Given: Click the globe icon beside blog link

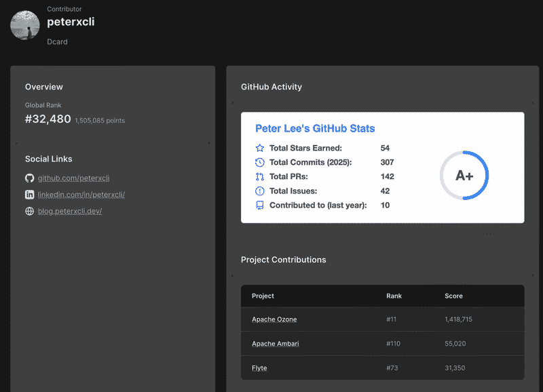Looking at the screenshot, I should pos(29,211).
